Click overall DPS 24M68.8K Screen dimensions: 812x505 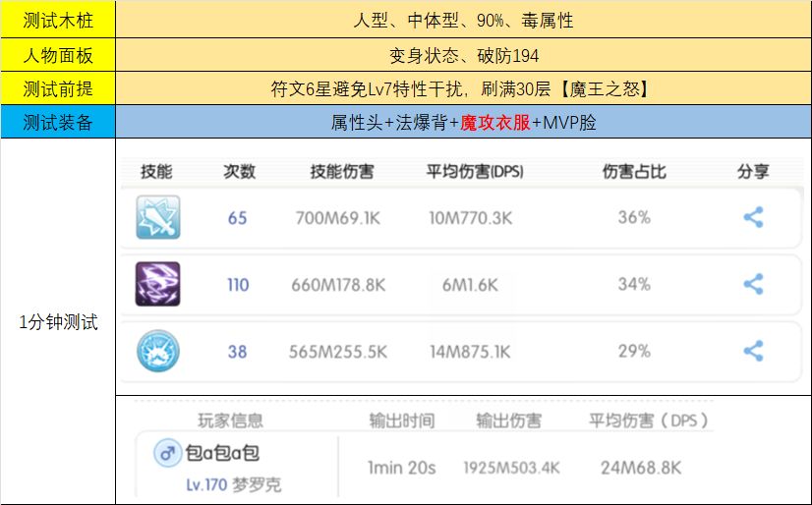click(x=641, y=468)
